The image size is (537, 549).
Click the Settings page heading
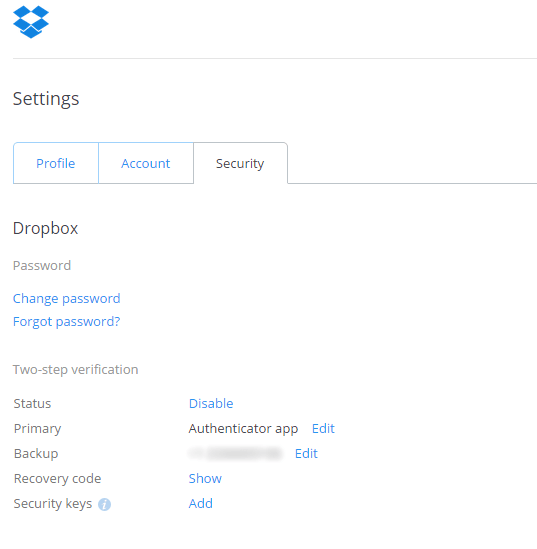point(46,99)
